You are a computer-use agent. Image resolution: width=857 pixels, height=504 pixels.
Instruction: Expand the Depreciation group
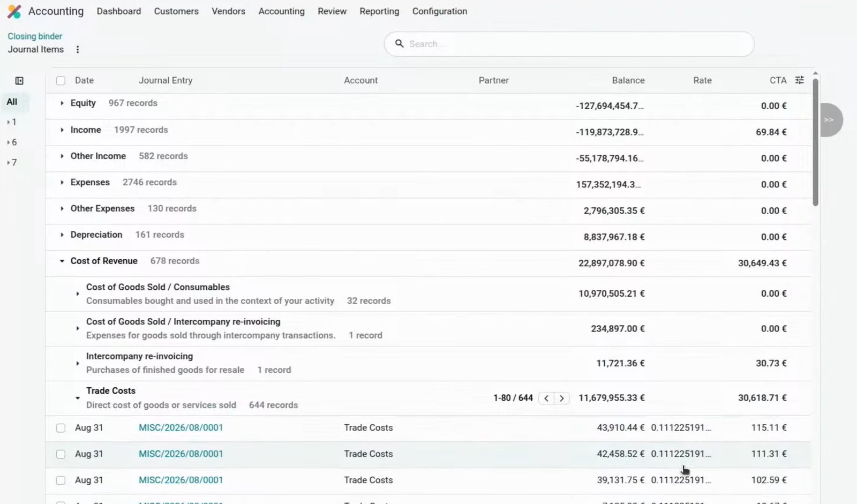pyautogui.click(x=62, y=235)
